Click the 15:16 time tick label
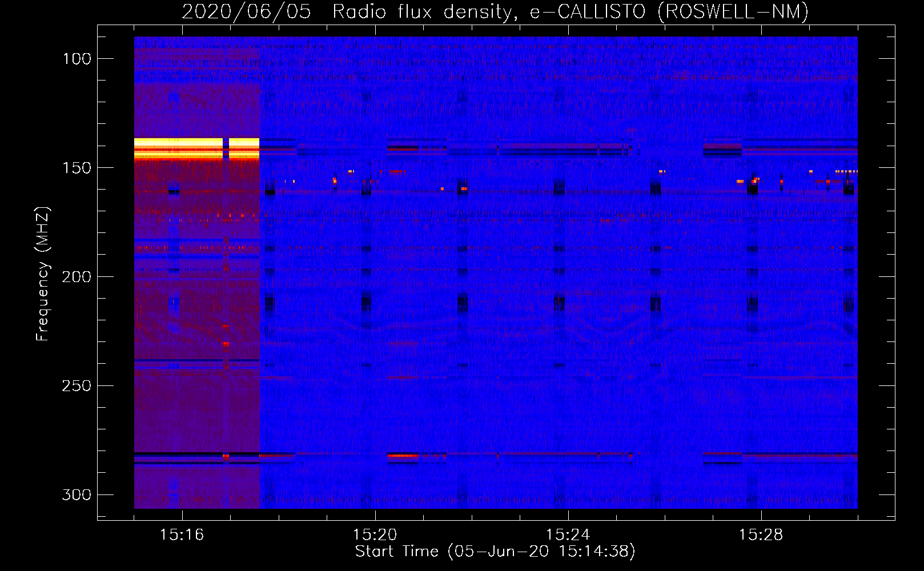Viewport: 924px width, 571px height. (x=182, y=535)
